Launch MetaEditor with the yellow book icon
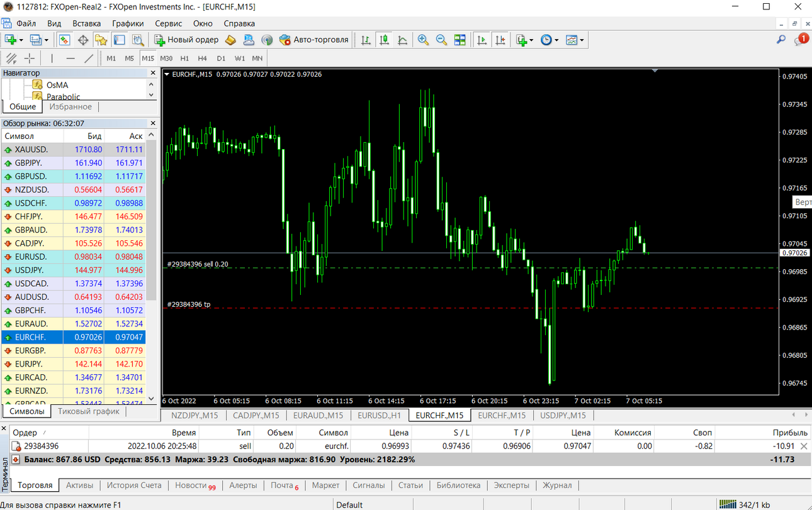Viewport: 812px width, 510px height. [230, 40]
